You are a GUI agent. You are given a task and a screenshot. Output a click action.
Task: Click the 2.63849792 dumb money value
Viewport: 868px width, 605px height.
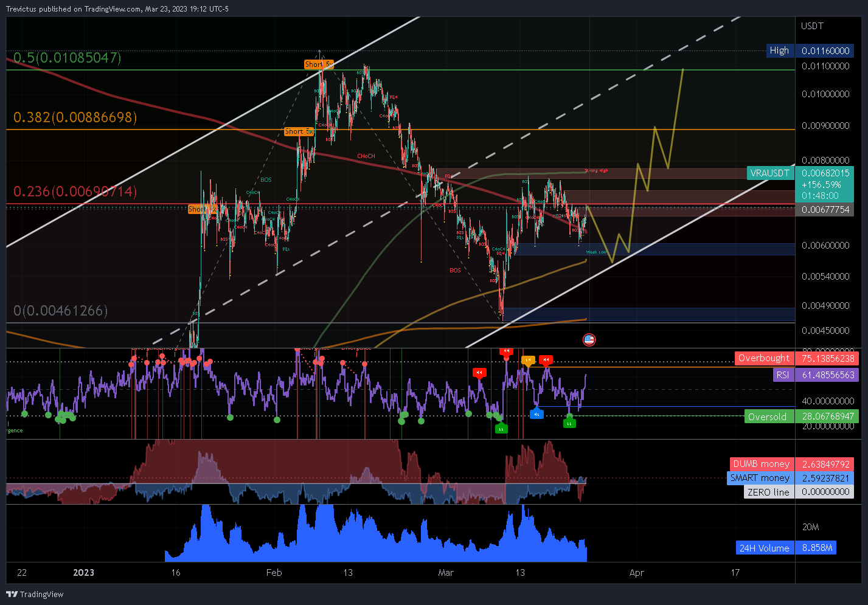point(825,464)
